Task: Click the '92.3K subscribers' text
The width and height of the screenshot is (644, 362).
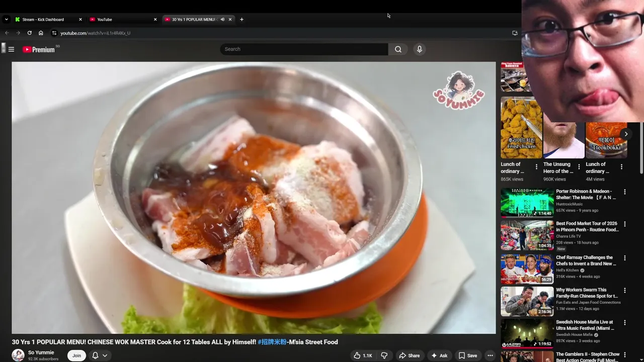Action: (x=43, y=359)
